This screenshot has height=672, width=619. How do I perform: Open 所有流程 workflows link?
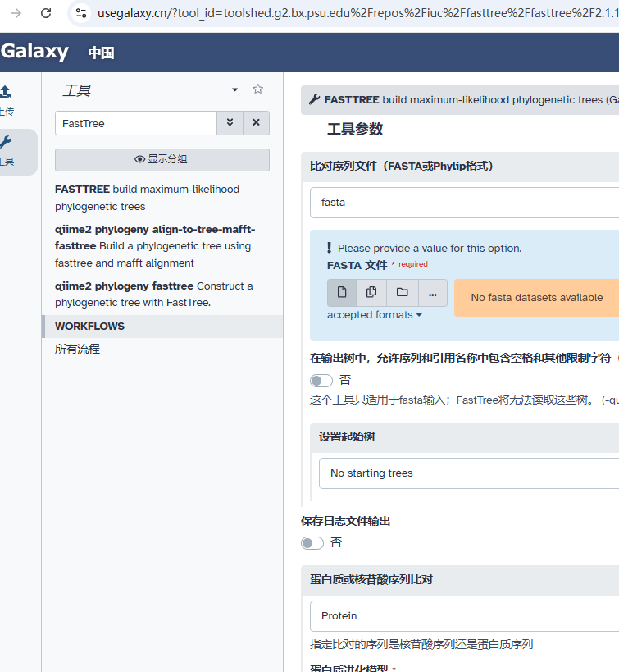78,349
